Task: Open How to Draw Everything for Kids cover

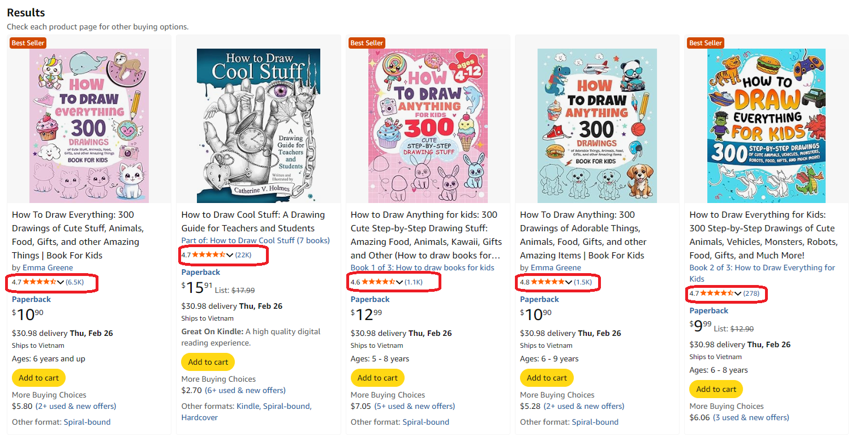Action: tap(766, 126)
